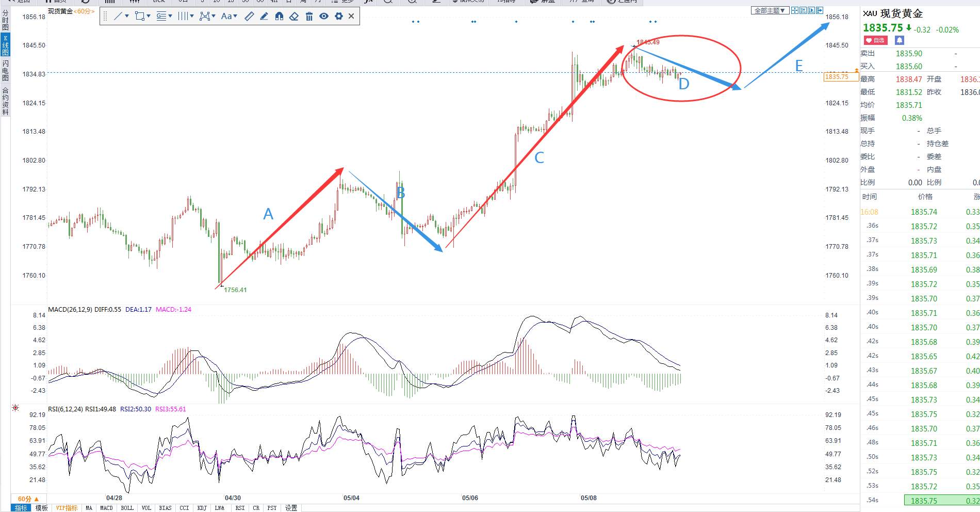Screen dimensions: 980x512
Task: Switch to the BOLL indicator tab
Action: (127, 508)
